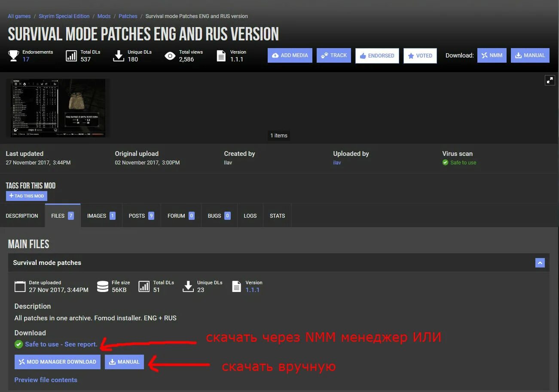
Task: Toggle the Voted button
Action: point(420,56)
